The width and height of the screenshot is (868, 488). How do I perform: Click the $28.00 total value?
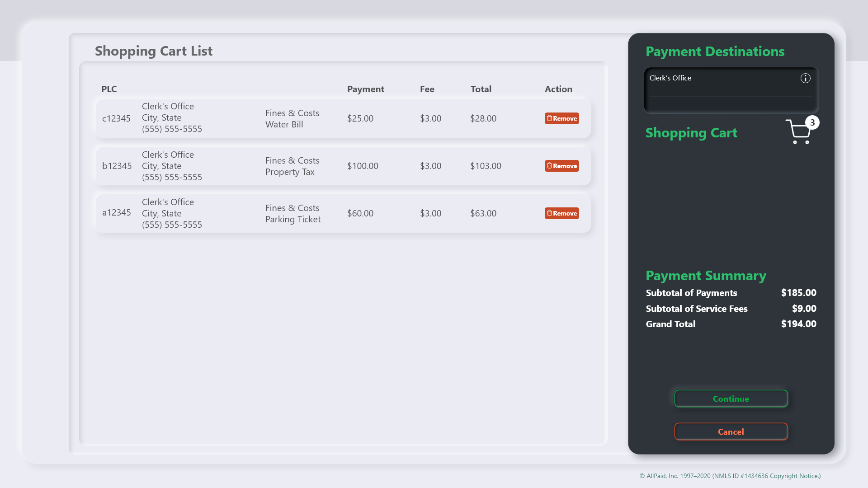tap(483, 118)
